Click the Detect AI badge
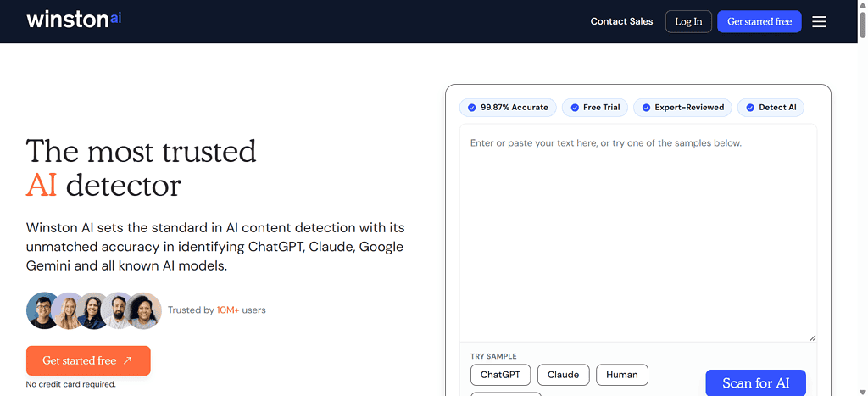 [x=771, y=108]
